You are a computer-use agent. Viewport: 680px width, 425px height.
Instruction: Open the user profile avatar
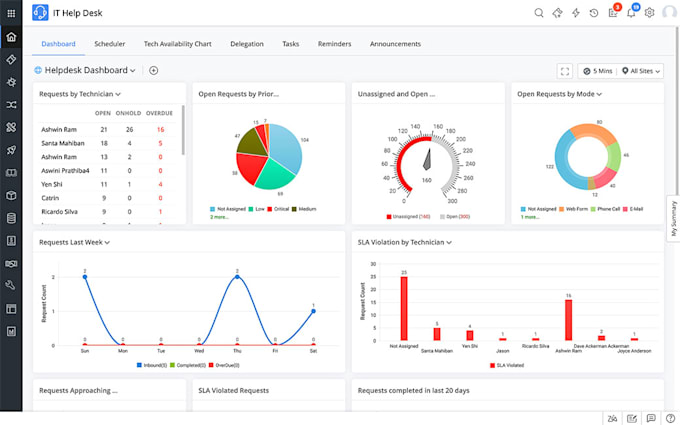click(669, 12)
